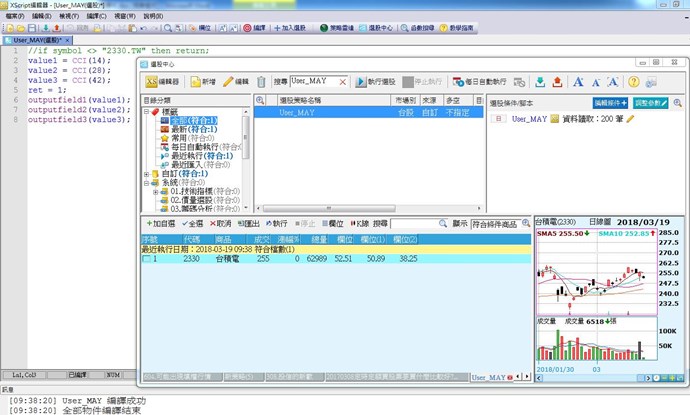Click the magnifier above the strategy list
This screenshot has height=415, width=690.
point(259,101)
